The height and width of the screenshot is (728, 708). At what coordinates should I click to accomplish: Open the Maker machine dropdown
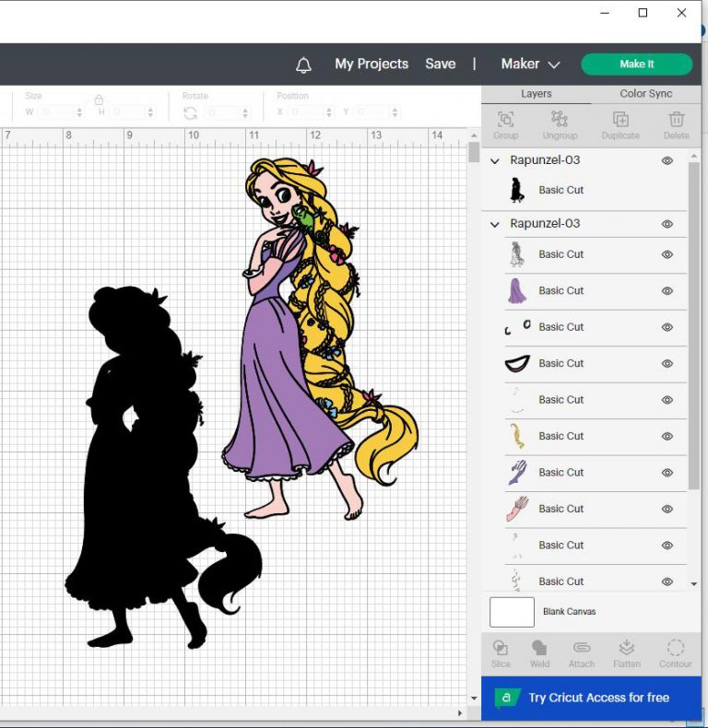(x=530, y=65)
